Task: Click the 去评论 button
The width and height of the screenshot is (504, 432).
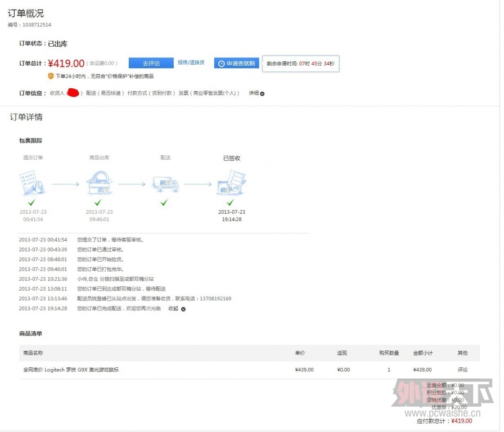Action: (x=151, y=64)
